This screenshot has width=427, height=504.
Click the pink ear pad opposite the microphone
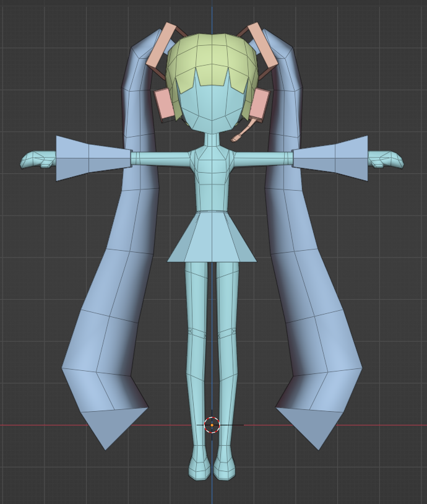165,105
